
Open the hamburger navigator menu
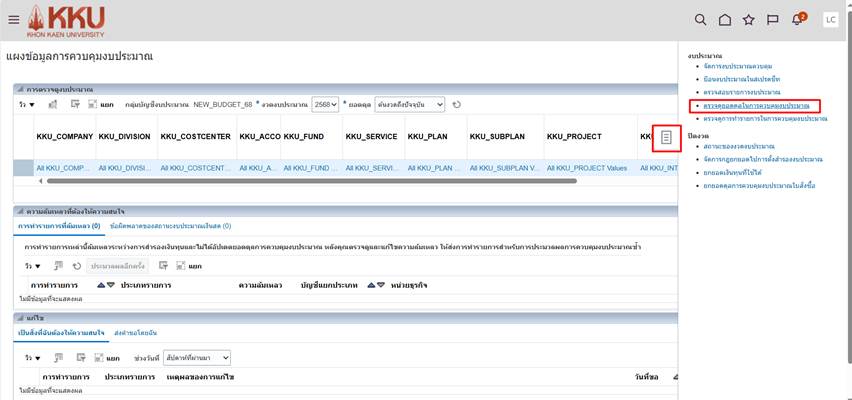pos(14,20)
